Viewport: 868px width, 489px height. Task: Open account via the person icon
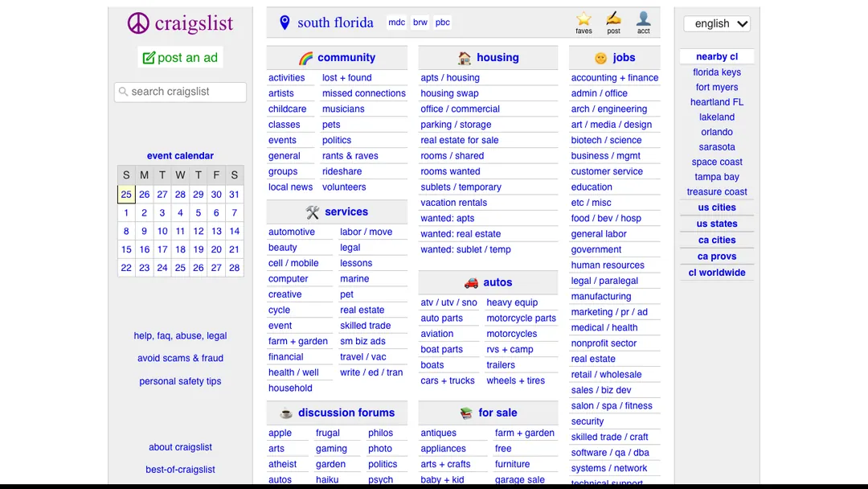click(x=643, y=18)
